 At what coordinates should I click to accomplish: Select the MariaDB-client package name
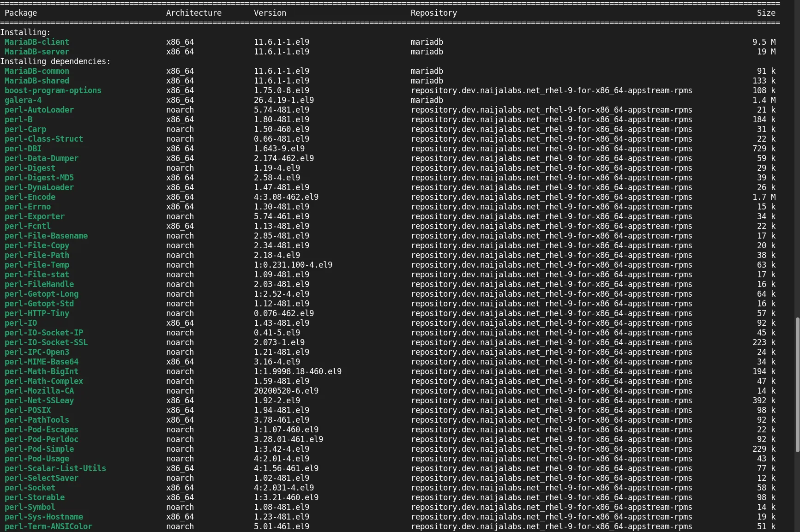pyautogui.click(x=37, y=42)
